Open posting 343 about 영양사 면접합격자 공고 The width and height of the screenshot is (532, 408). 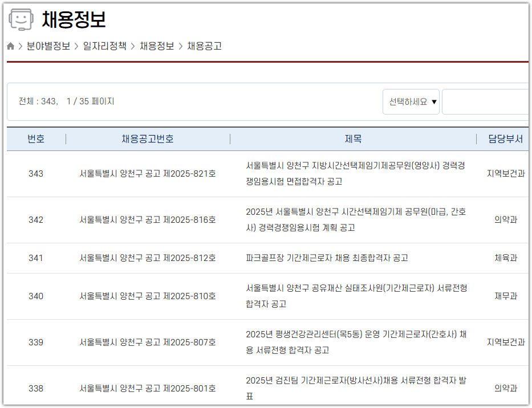354,173
